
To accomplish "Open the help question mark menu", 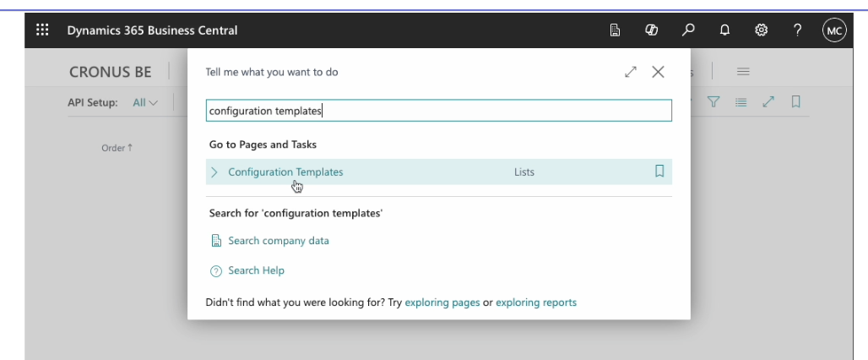I will [x=797, y=30].
